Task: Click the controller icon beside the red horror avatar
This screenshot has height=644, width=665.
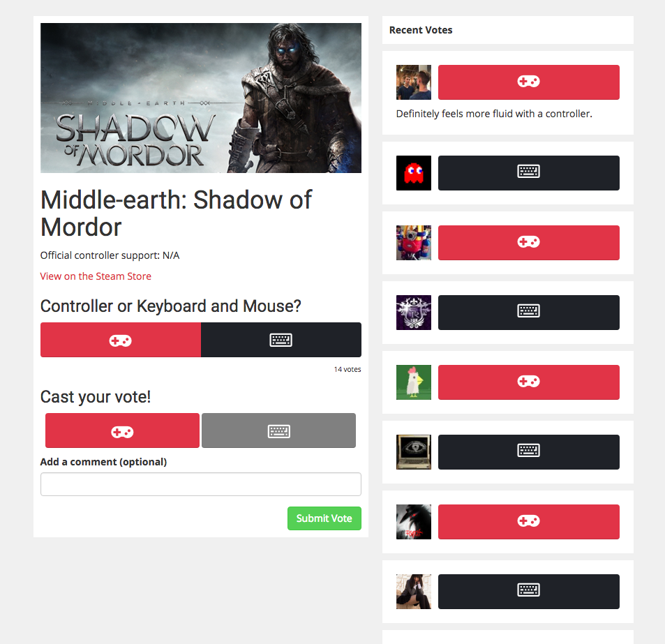Action: [x=528, y=522]
